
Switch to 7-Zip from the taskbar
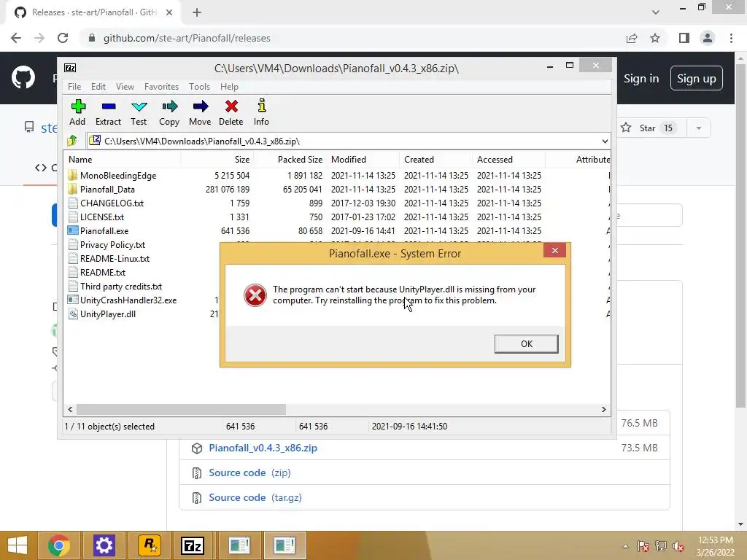coord(193,545)
